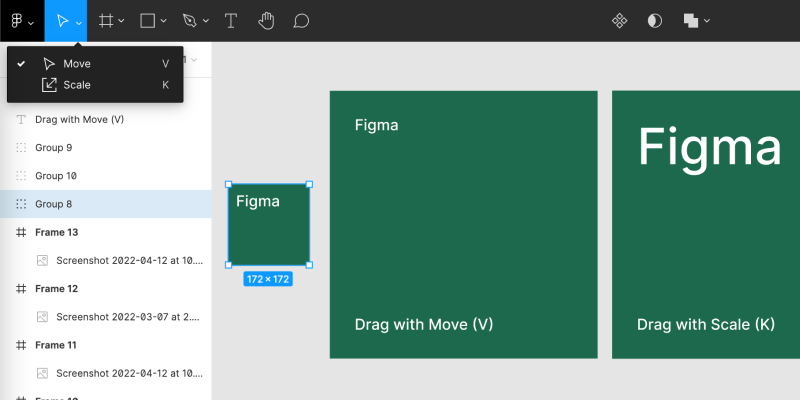Click the group icon beside Group 10
Screen dimensions: 800x400
coord(21,176)
